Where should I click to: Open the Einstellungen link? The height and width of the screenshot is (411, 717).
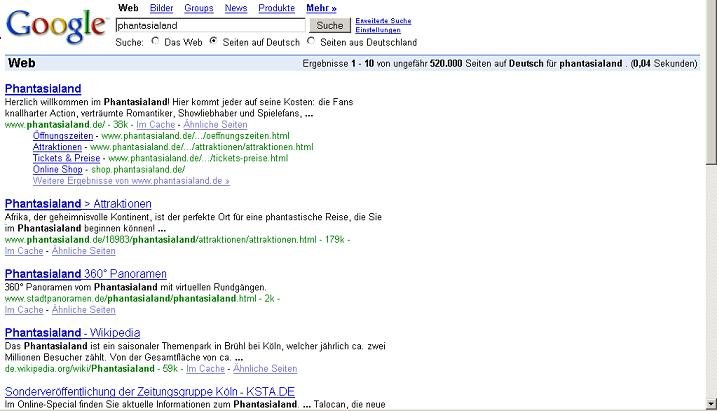[x=378, y=30]
